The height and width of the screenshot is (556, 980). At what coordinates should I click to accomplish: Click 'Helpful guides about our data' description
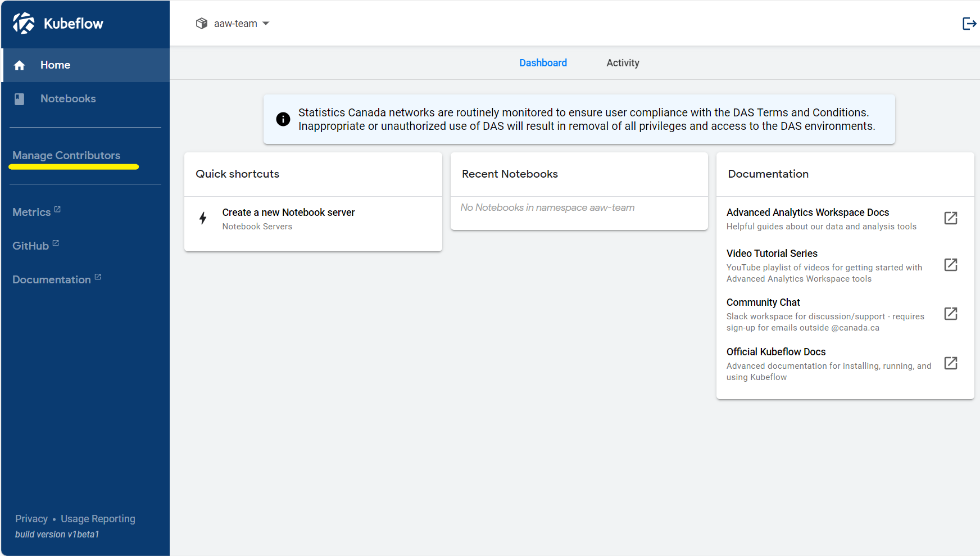[821, 227]
